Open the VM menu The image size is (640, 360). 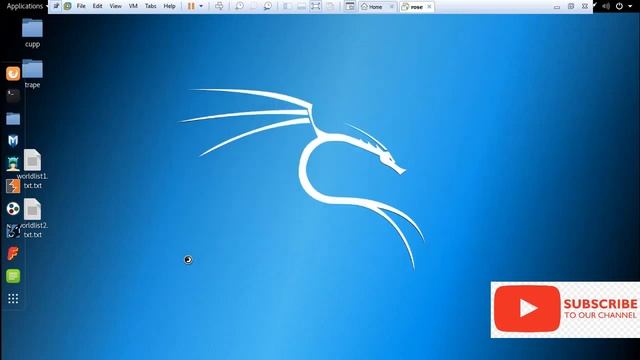pos(133,6)
